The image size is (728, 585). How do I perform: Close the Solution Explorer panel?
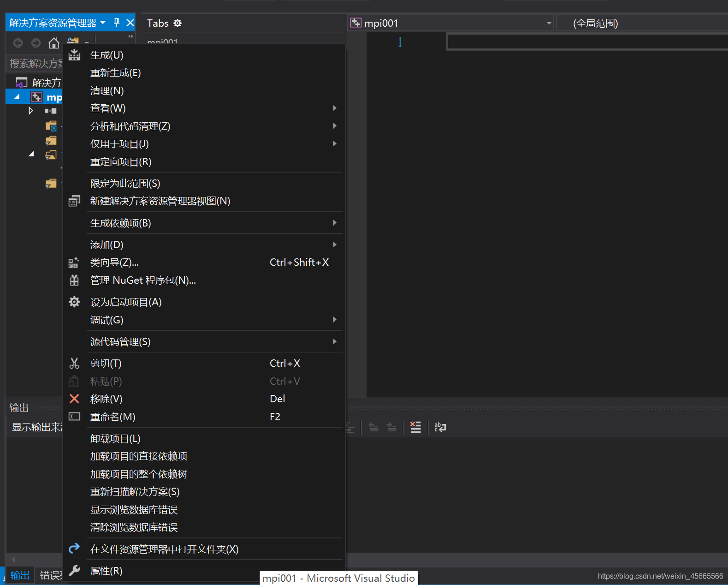pos(130,23)
